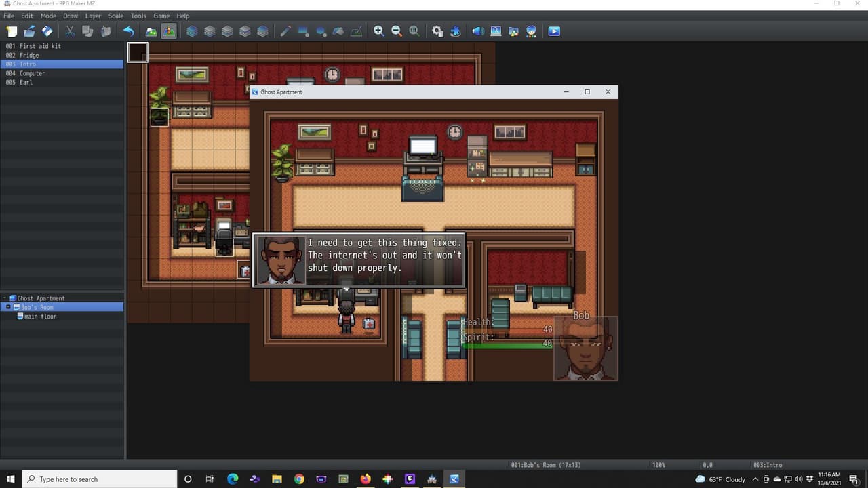Open the Scale menu

(x=116, y=16)
